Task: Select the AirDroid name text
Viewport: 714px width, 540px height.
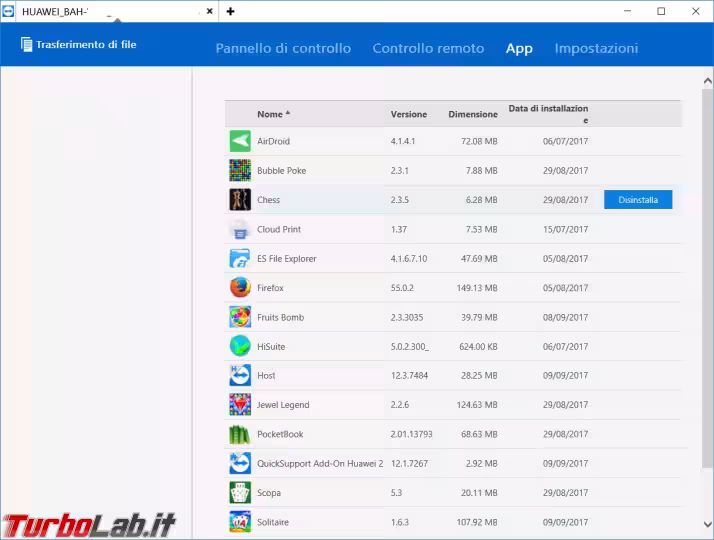Action: pos(273,141)
